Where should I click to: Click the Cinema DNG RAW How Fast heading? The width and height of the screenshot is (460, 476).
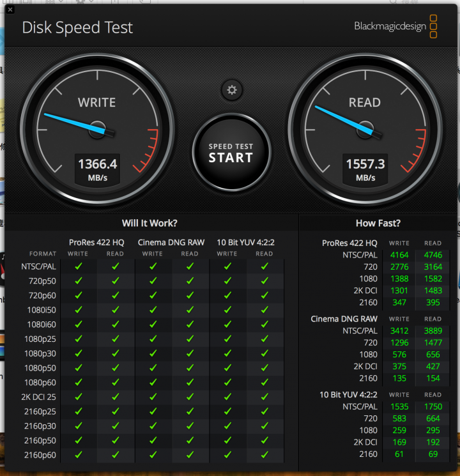tap(344, 319)
